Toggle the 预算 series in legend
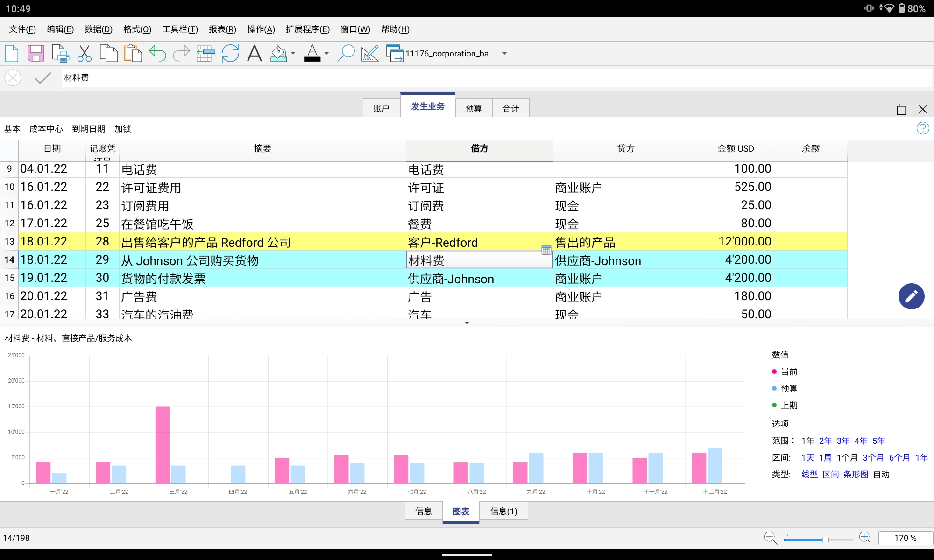This screenshot has height=560, width=934. click(x=785, y=388)
